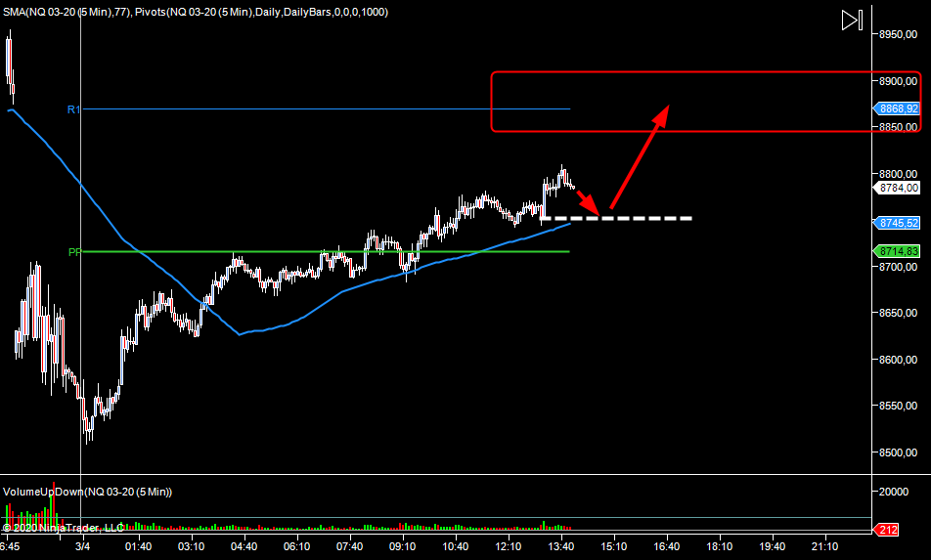Click the white 8784,00 last price marker
Screen dimensions: 931x560
coord(898,187)
